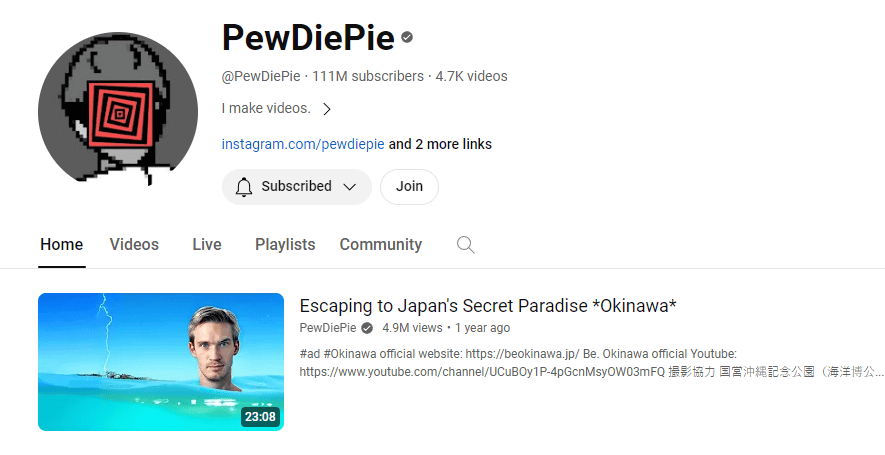Switch to the Videos tab

coord(134,244)
